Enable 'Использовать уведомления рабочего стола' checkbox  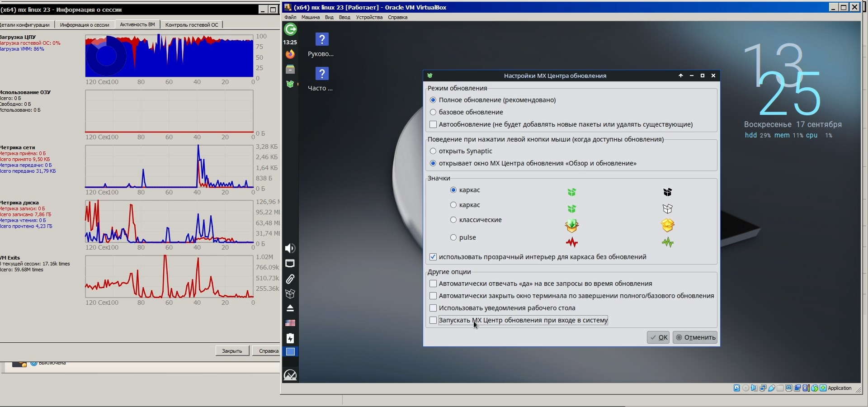(433, 308)
